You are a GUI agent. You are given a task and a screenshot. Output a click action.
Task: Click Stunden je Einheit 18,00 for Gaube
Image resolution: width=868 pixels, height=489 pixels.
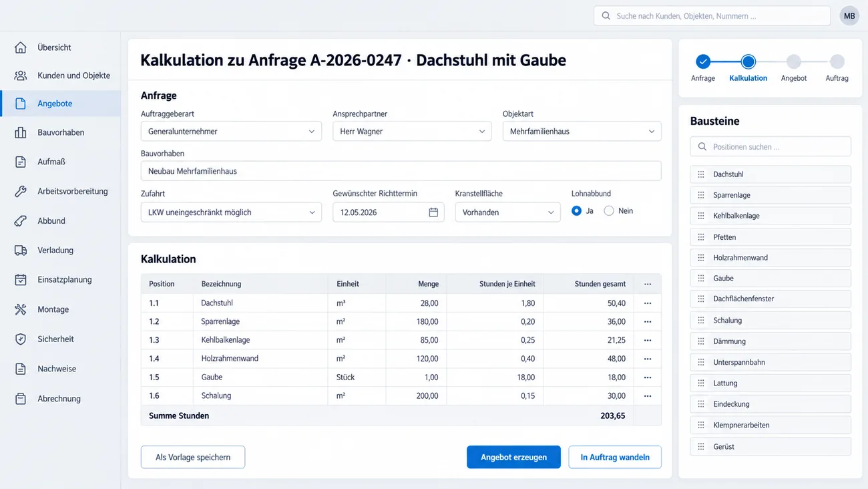coord(495,377)
